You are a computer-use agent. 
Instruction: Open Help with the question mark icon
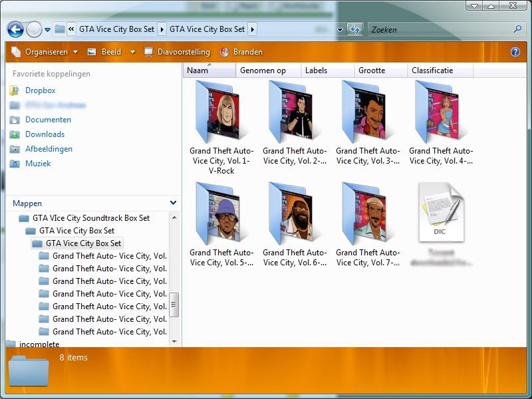[x=515, y=52]
